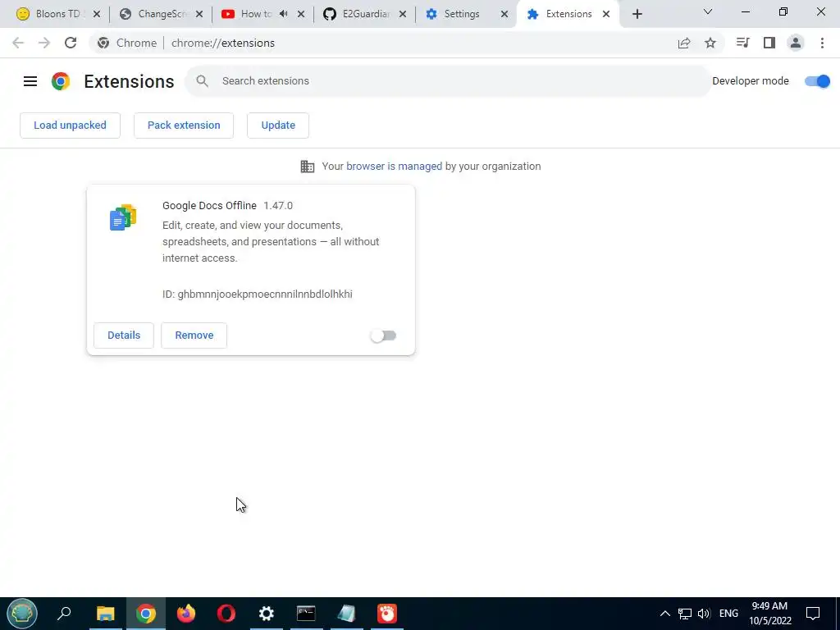Open taskbar search magnifier
Image resolution: width=840 pixels, height=630 pixels.
(x=64, y=614)
